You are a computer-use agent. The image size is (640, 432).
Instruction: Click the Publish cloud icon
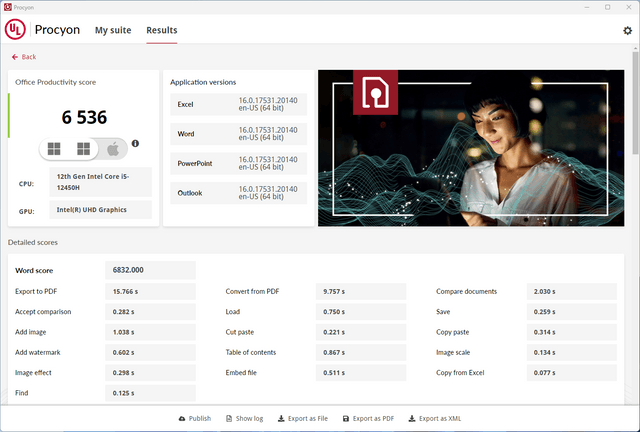click(x=182, y=419)
